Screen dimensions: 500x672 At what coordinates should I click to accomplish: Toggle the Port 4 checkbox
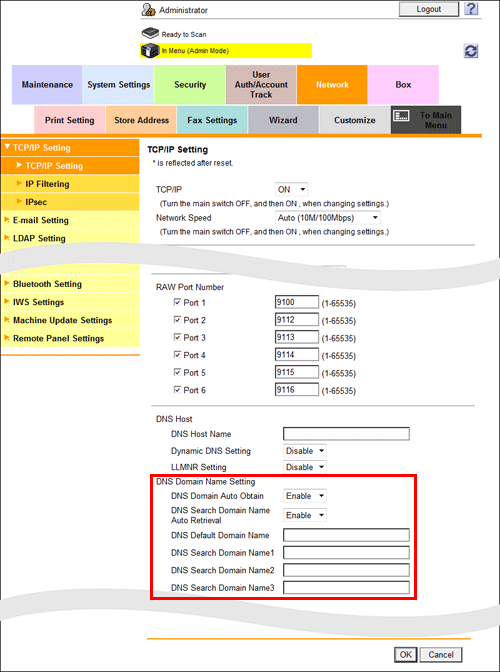(x=177, y=354)
